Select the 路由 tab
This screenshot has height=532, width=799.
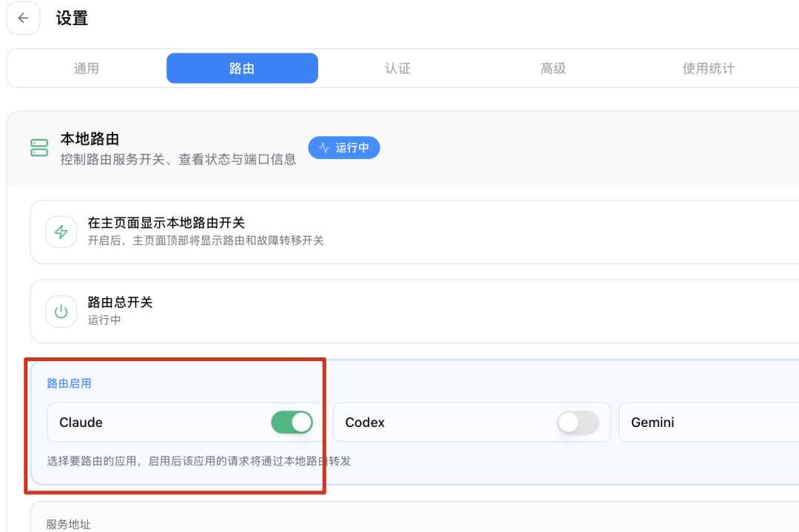pyautogui.click(x=242, y=68)
